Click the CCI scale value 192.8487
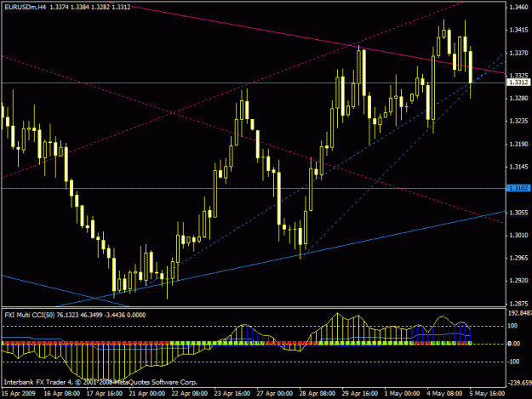Screen dimensions: 532x399 519,313
